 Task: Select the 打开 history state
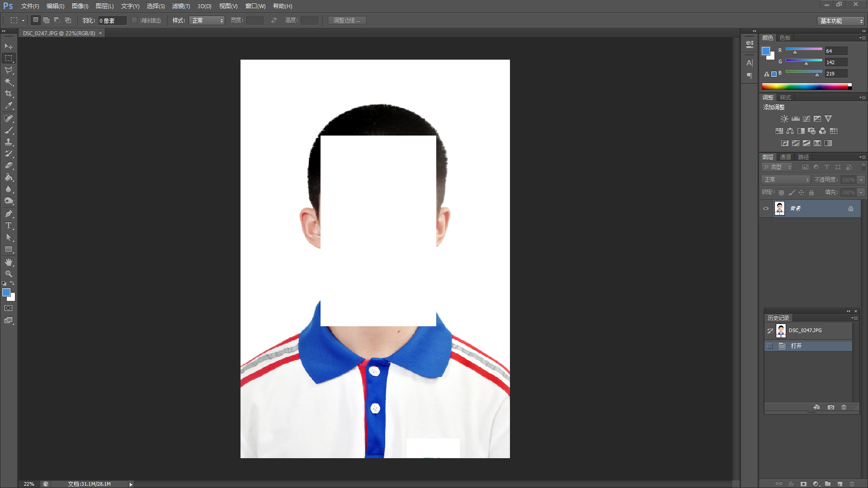[808, 346]
